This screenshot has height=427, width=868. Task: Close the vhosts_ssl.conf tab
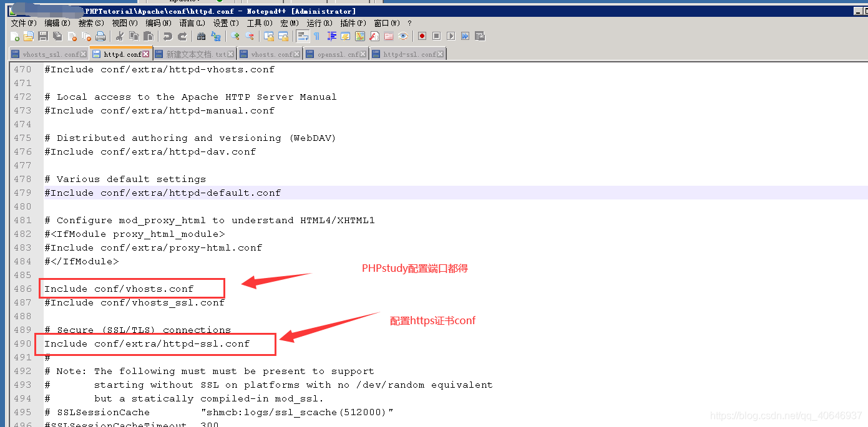(x=83, y=54)
